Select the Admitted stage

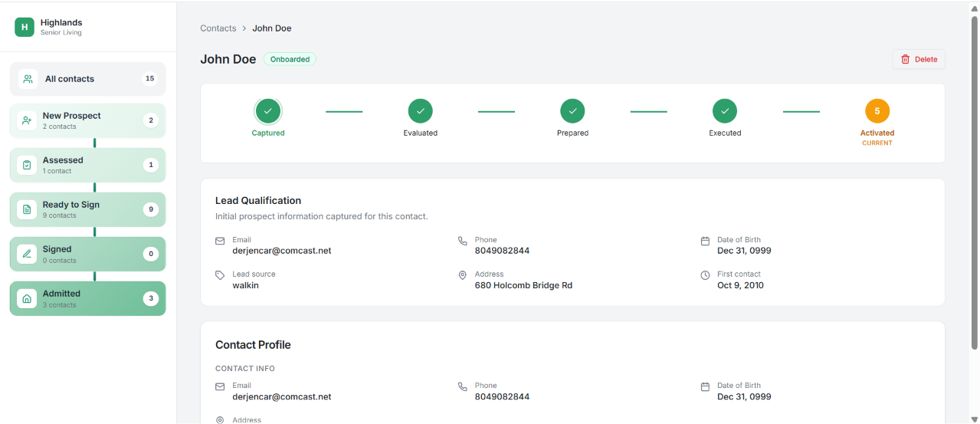coord(87,298)
